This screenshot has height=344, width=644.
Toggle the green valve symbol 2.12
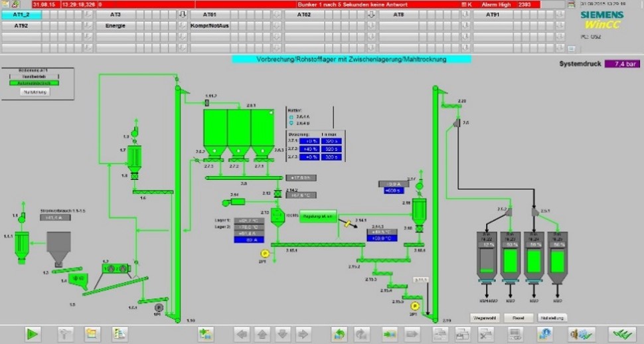278,193
